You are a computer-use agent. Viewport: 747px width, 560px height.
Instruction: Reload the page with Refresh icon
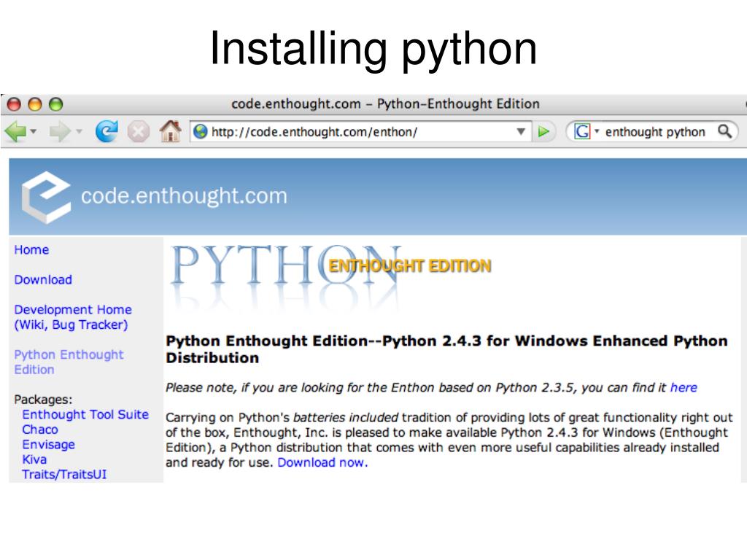[107, 131]
